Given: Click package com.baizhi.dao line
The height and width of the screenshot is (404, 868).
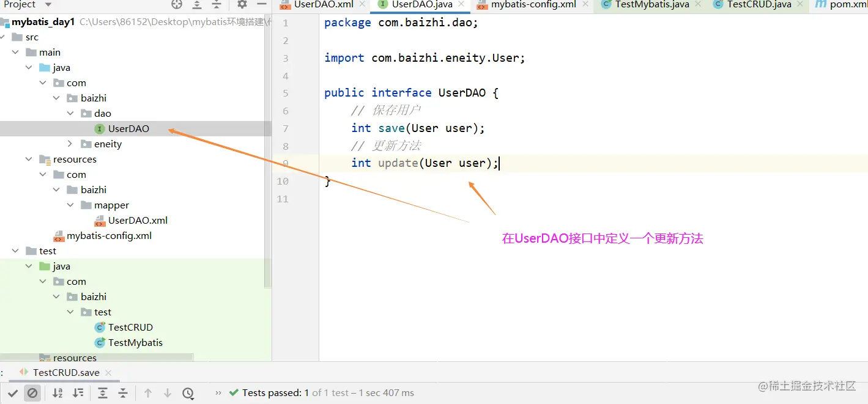Looking at the screenshot, I should point(401,23).
